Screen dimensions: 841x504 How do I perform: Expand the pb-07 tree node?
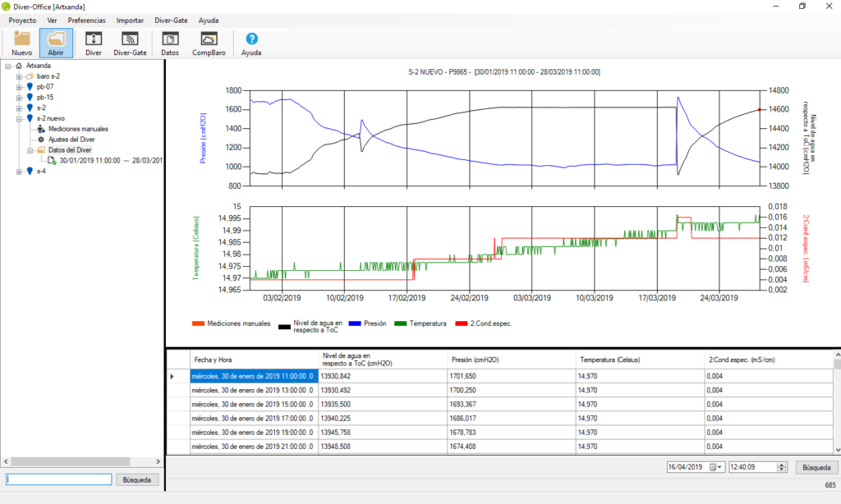[19, 87]
